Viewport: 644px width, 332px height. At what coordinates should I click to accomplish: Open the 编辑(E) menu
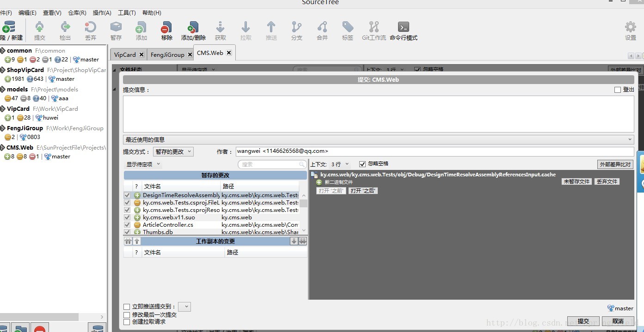(x=27, y=13)
